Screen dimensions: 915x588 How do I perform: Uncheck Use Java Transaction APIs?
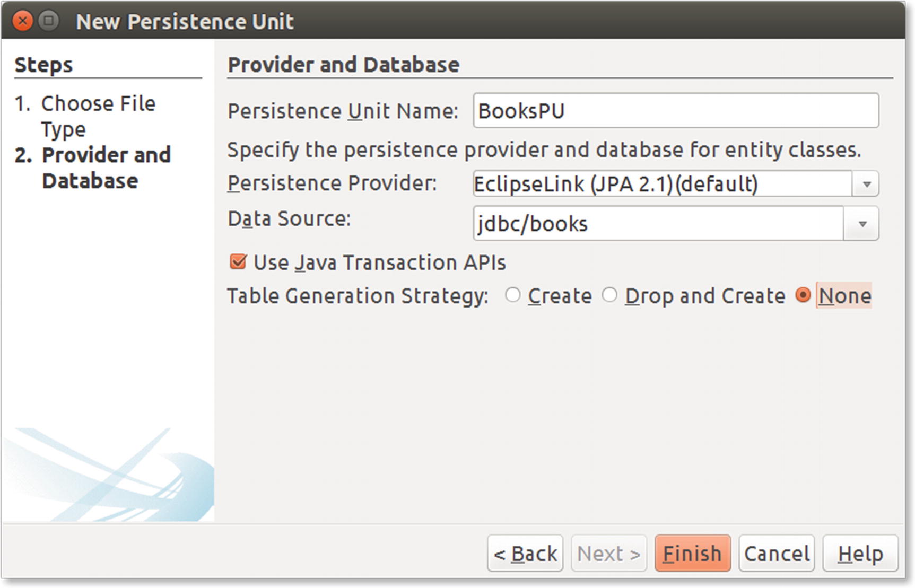click(237, 262)
